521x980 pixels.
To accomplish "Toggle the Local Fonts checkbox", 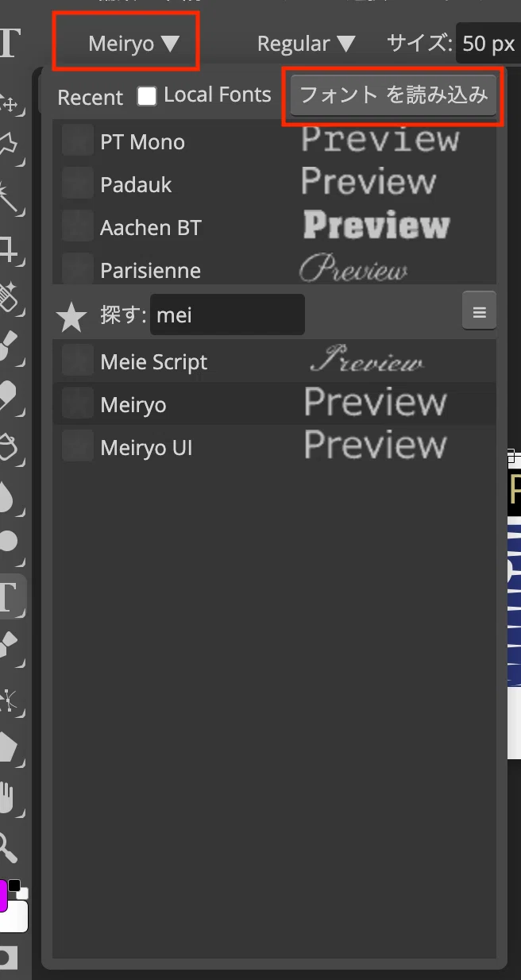I will (147, 96).
